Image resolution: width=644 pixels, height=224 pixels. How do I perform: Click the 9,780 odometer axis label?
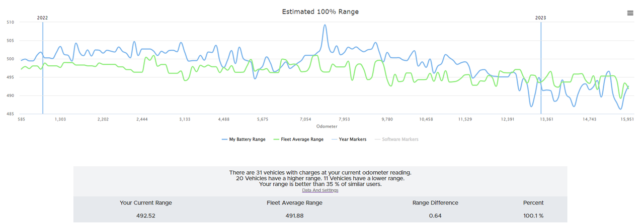[387, 120]
